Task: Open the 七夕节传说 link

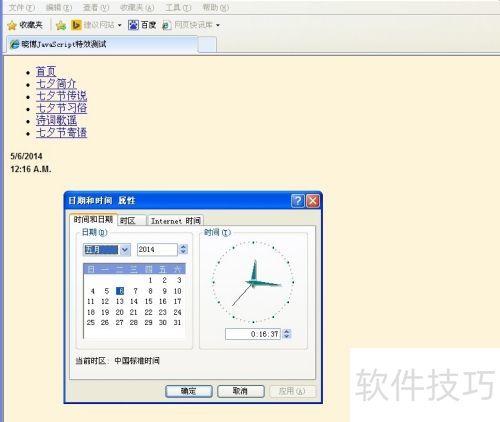Action: tap(62, 96)
